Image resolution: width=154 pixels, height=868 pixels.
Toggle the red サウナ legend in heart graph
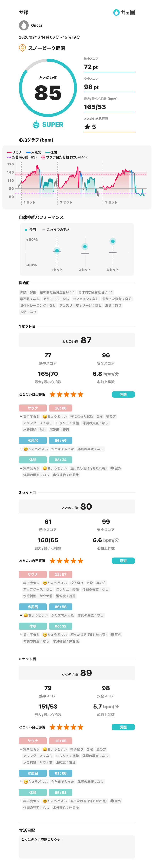pos(14,153)
